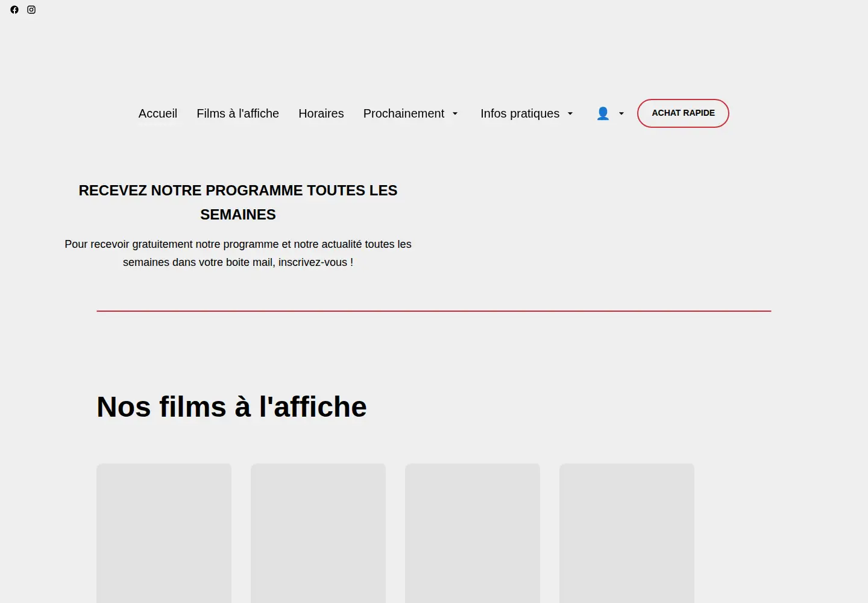
Task: Open the Instagram social icon
Action: [31, 10]
